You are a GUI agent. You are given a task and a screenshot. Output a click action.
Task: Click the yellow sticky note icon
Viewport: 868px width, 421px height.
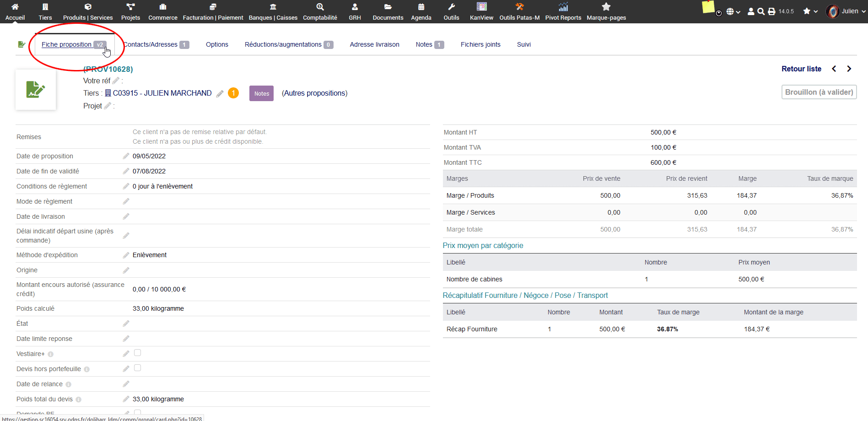(708, 7)
